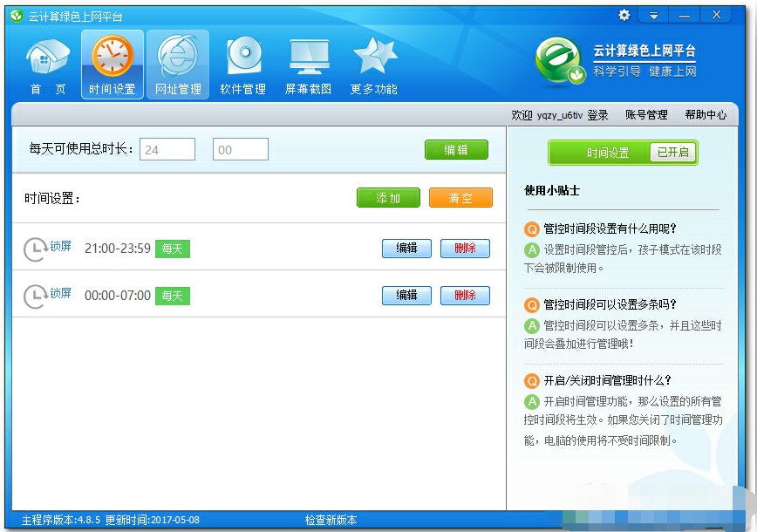Click the 每天 tag on the 00:00-07:00 rule
The image size is (757, 532).
coord(172,296)
